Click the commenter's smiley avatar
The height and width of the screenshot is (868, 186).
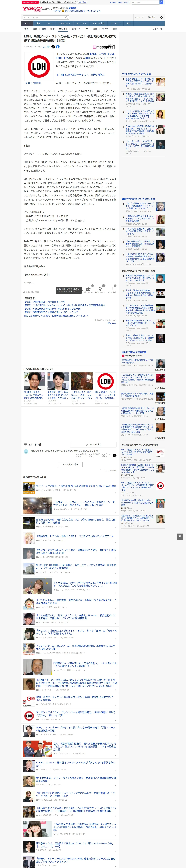click(26, 451)
